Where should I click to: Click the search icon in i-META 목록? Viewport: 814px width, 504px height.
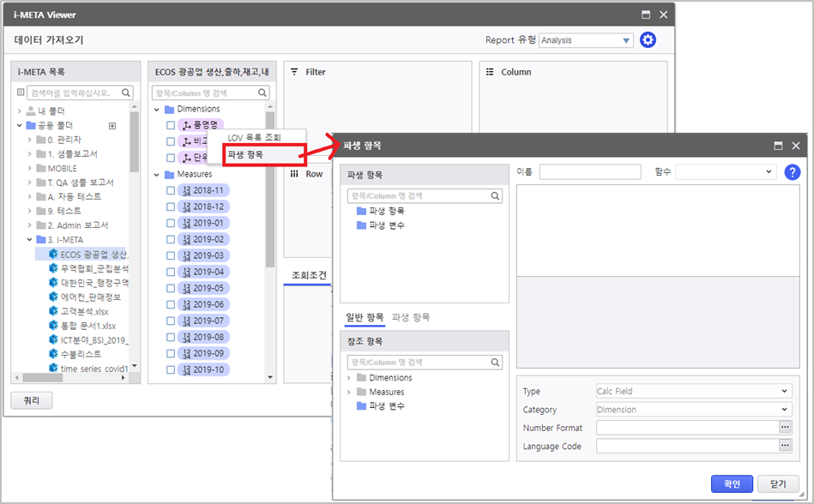click(x=126, y=93)
